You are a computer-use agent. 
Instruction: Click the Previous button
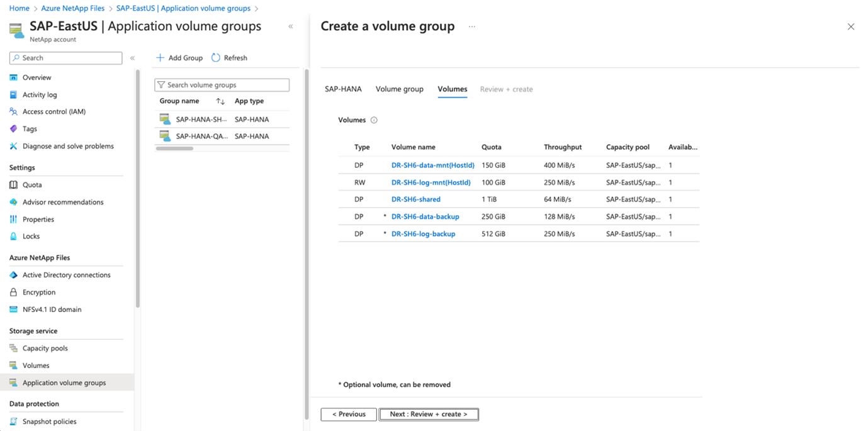pos(349,414)
